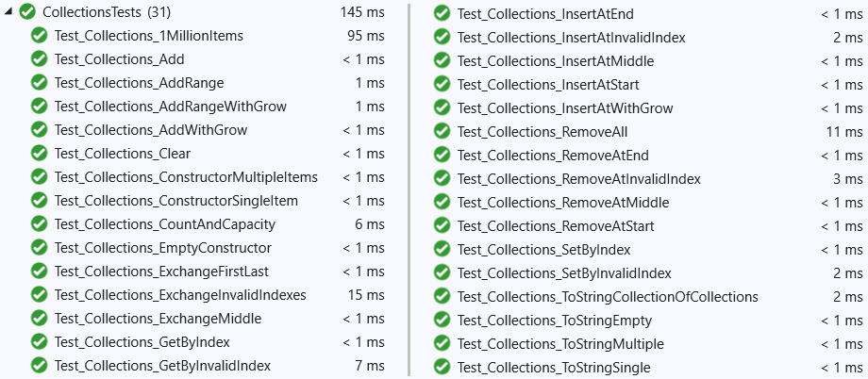Click passed icon beside Test_Collections_ExchangeInvalidIndexes

click(39, 295)
